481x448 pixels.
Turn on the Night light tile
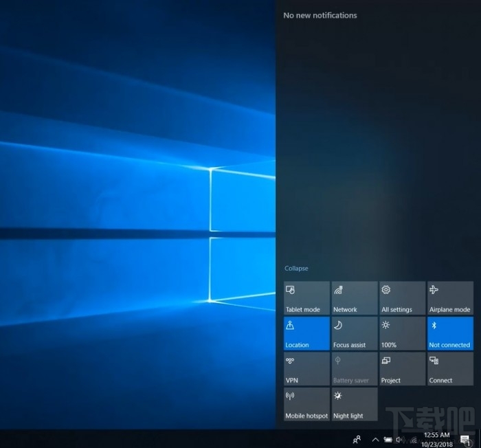coord(355,404)
